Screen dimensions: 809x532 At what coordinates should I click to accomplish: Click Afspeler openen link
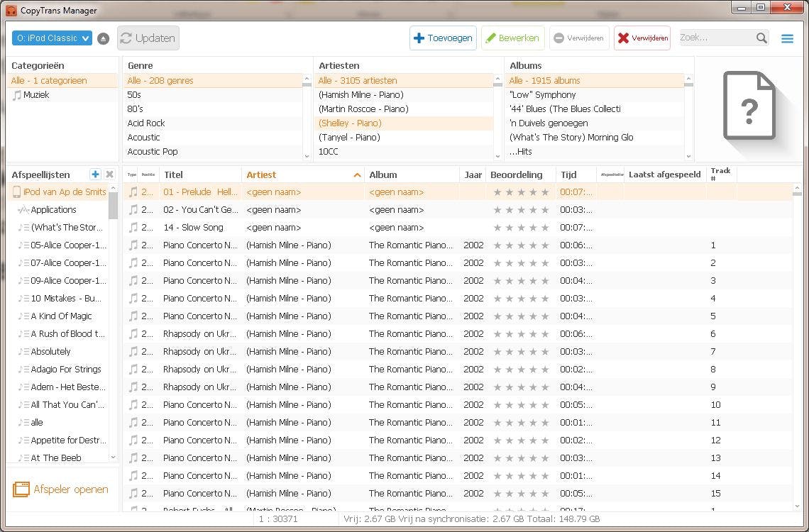pos(71,489)
